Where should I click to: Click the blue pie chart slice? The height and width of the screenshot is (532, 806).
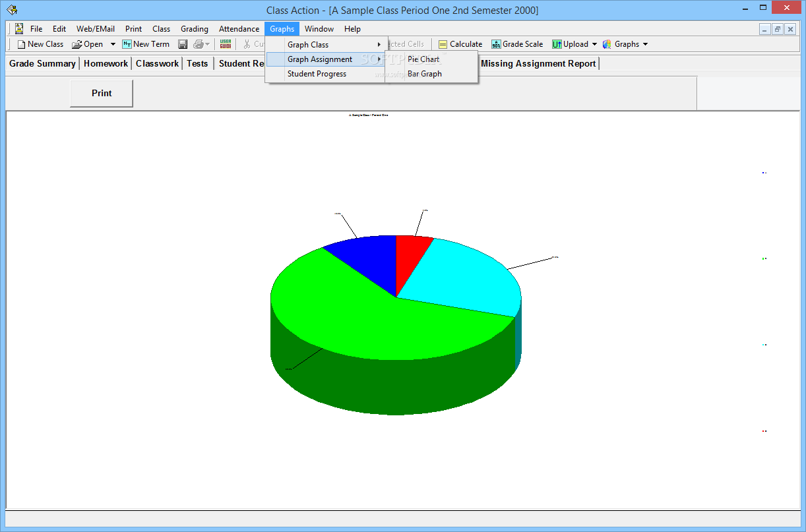click(x=369, y=260)
